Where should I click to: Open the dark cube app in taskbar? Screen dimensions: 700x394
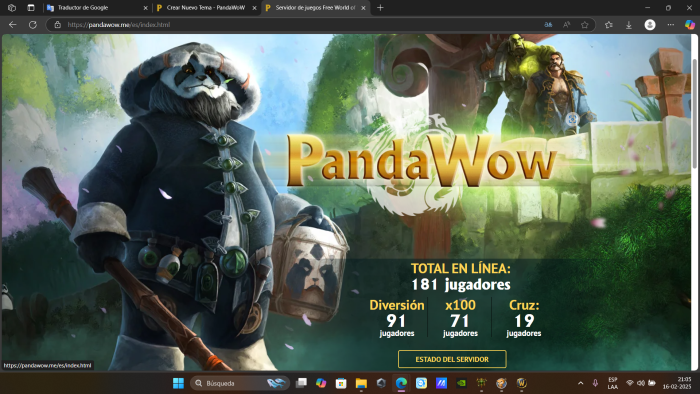[381, 383]
